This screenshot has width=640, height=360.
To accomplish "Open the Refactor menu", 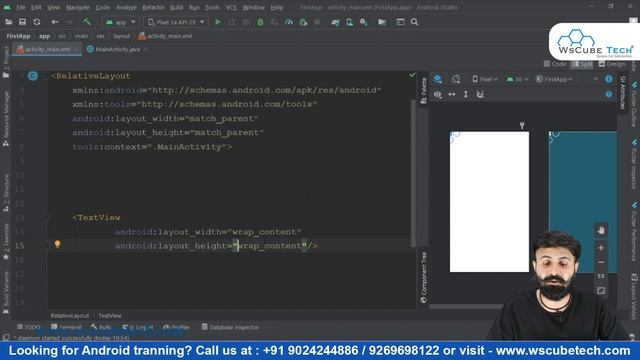I will 153,7.
